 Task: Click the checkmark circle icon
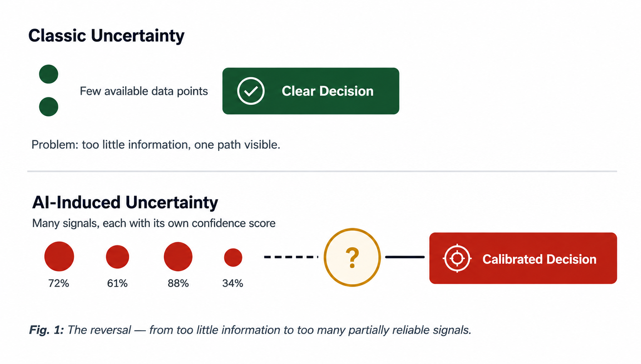coord(251,91)
